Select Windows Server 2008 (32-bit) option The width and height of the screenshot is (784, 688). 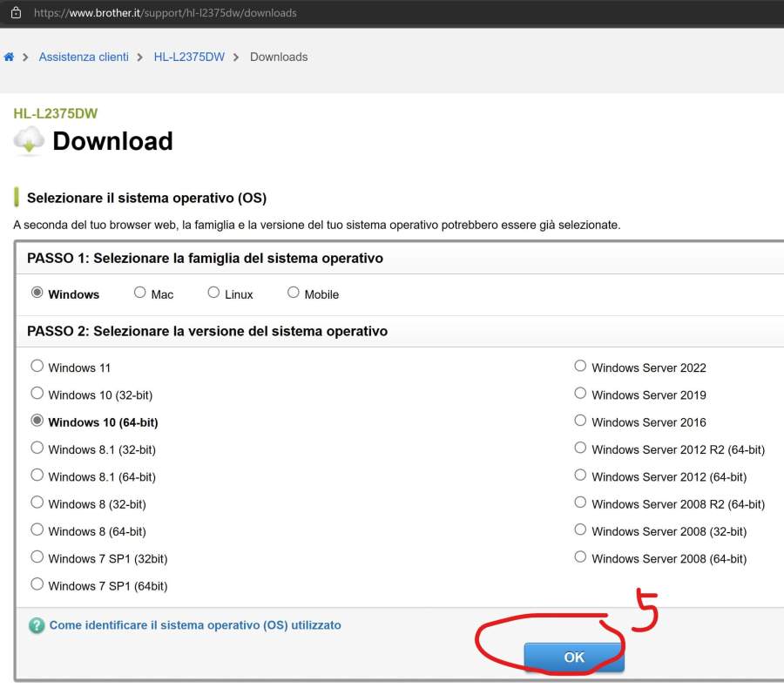point(580,529)
